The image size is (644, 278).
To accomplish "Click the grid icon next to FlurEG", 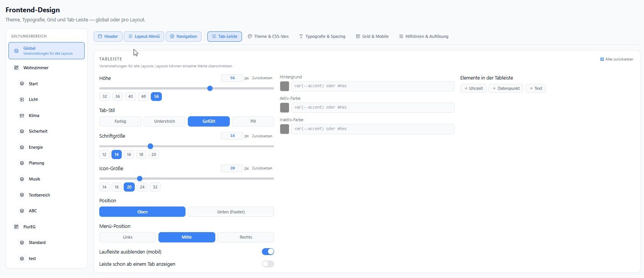I will coord(16,227).
